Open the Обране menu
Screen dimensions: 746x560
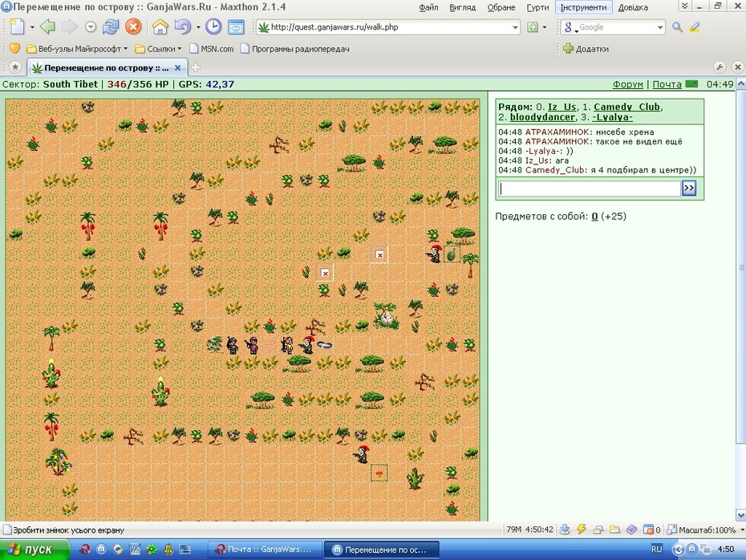point(501,7)
